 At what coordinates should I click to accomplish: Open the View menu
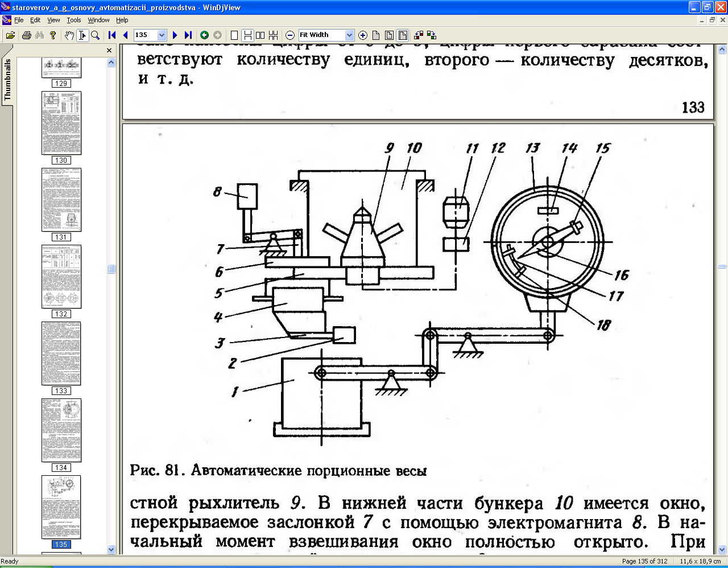pos(53,20)
